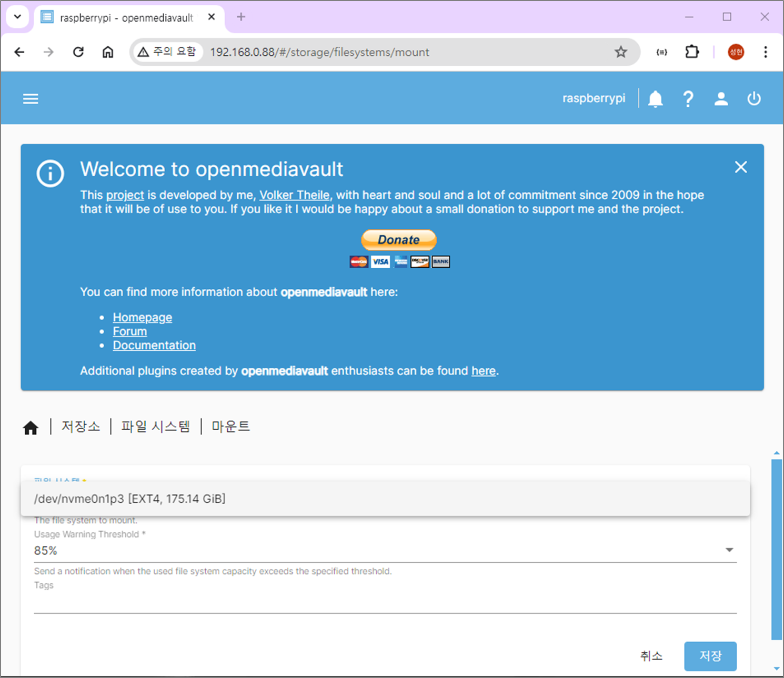Bookmark this page with the star icon
784x678 pixels.
[x=621, y=52]
